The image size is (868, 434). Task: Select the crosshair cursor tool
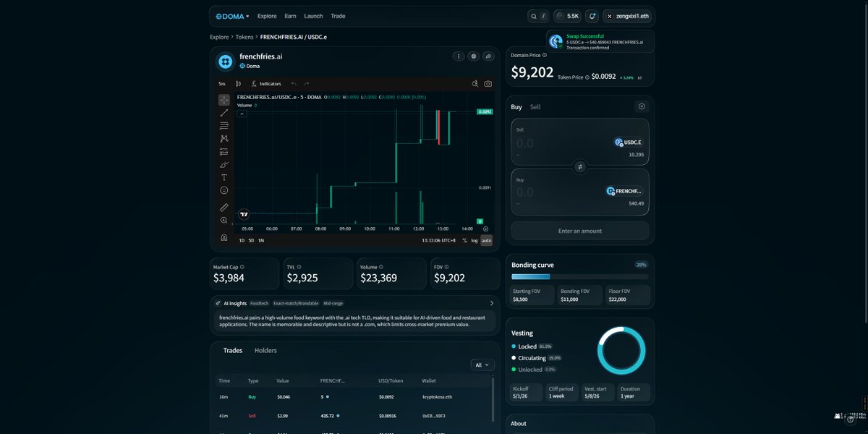224,100
